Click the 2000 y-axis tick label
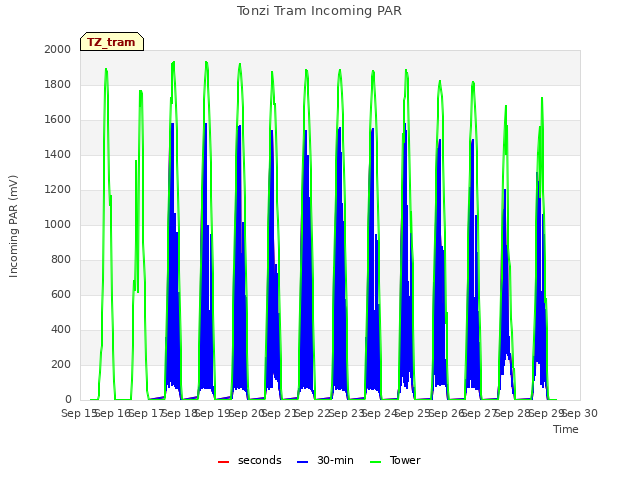640x480 pixels. (x=58, y=49)
